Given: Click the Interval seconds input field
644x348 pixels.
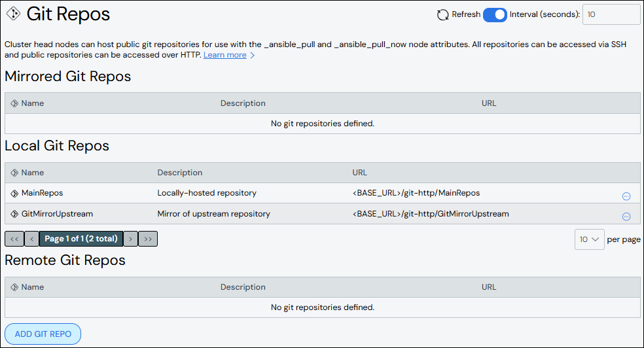Looking at the screenshot, I should click(611, 14).
